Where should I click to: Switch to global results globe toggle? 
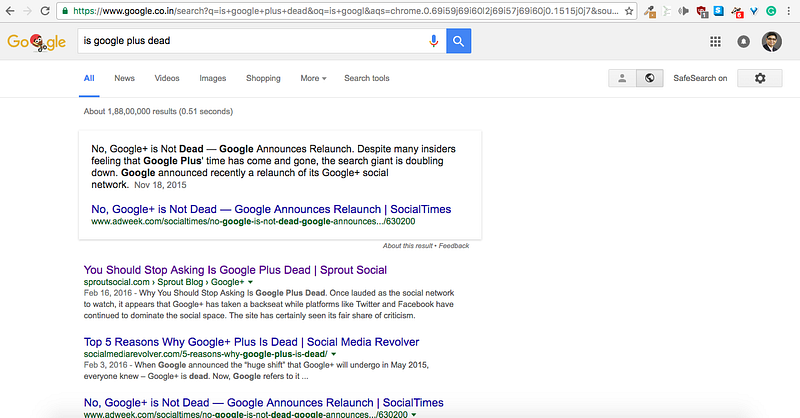pos(649,78)
